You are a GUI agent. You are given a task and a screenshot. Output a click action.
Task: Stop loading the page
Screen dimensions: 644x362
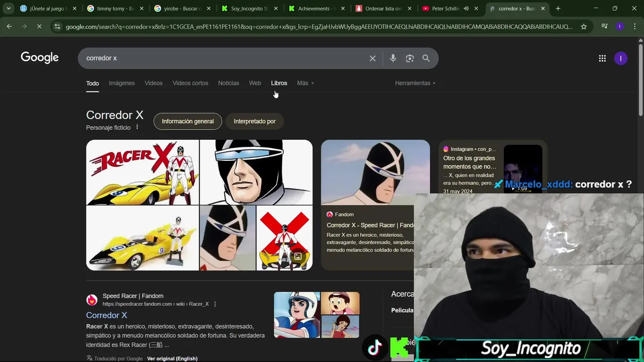pyautogui.click(x=39, y=26)
